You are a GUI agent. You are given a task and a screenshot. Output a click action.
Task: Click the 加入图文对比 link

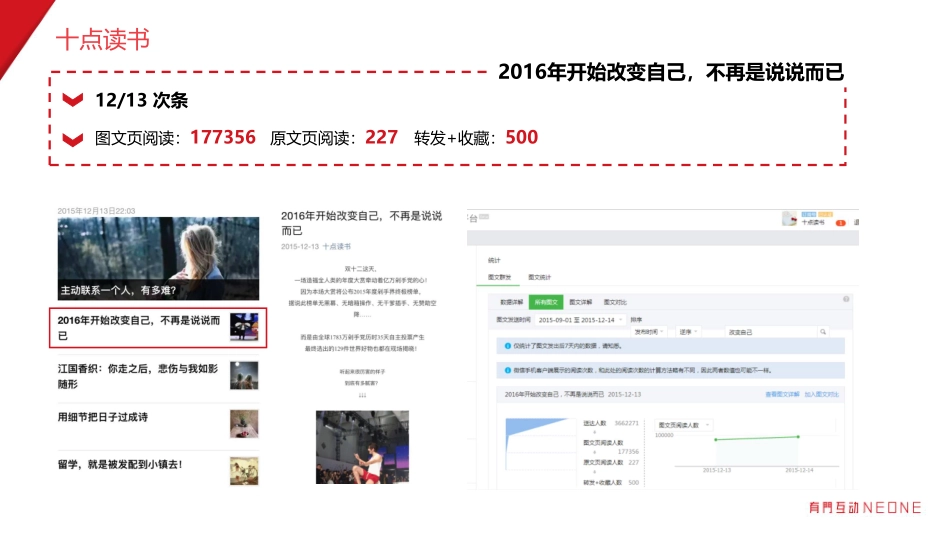[822, 394]
